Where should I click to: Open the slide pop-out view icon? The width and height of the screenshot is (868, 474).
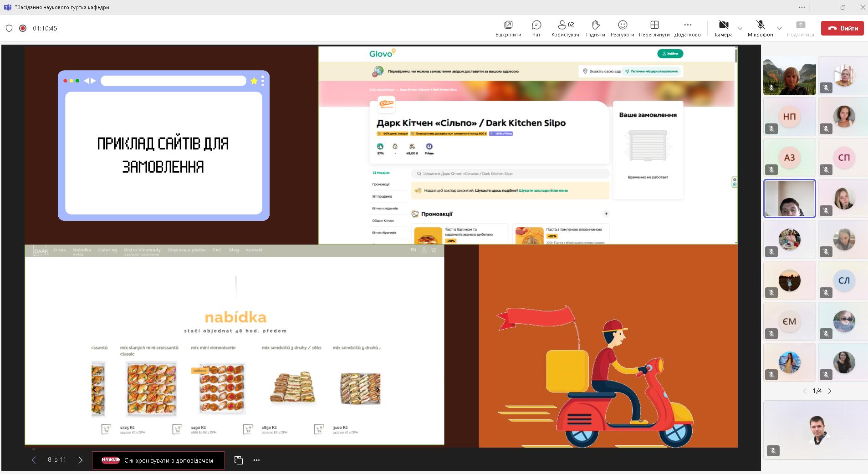click(x=239, y=460)
